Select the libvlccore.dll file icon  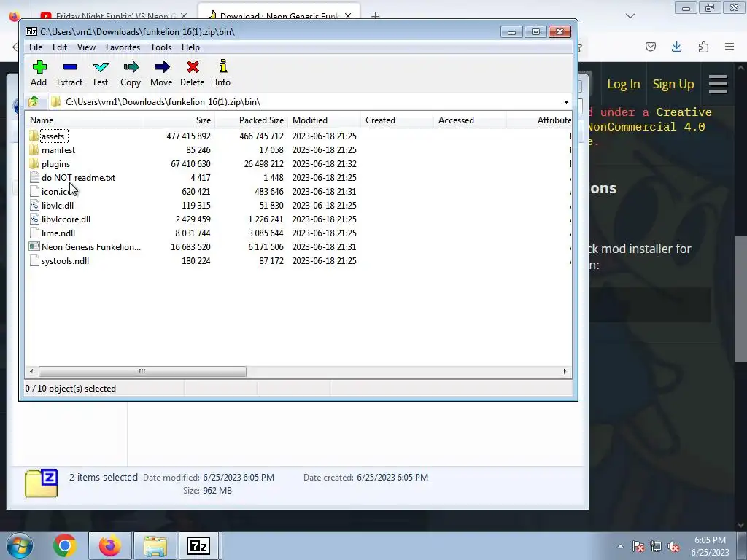34,219
